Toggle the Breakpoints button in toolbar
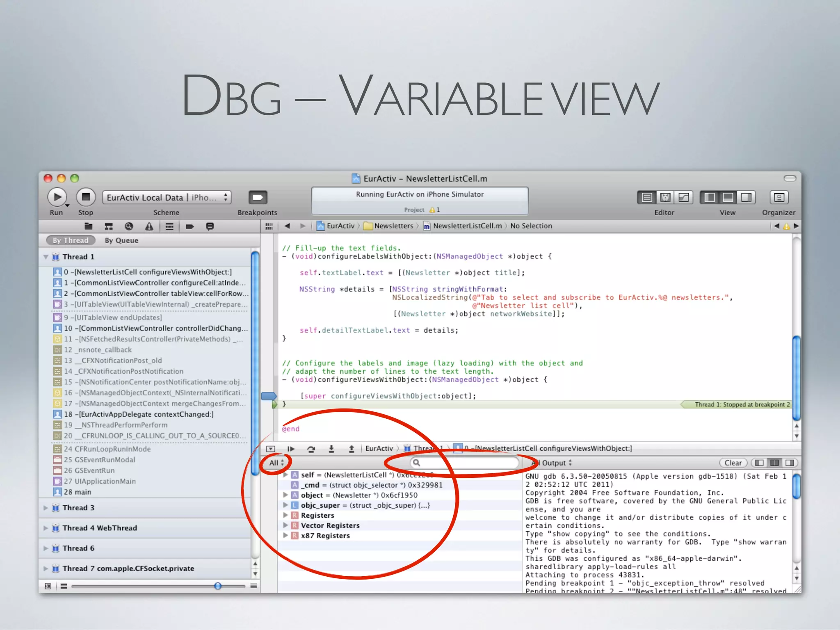This screenshot has width=840, height=630. (258, 198)
